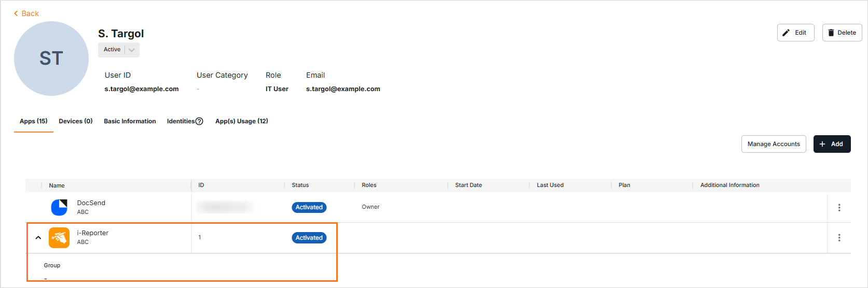The width and height of the screenshot is (868, 288).
Task: Select the App(s) Usage (12) tab
Action: pos(241,121)
